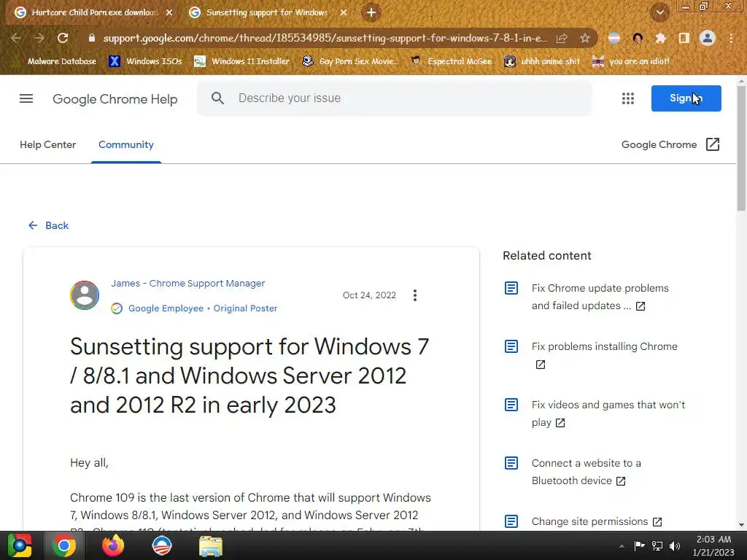Open the post's three-dot options menu
Image resolution: width=747 pixels, height=560 pixels.
415,295
